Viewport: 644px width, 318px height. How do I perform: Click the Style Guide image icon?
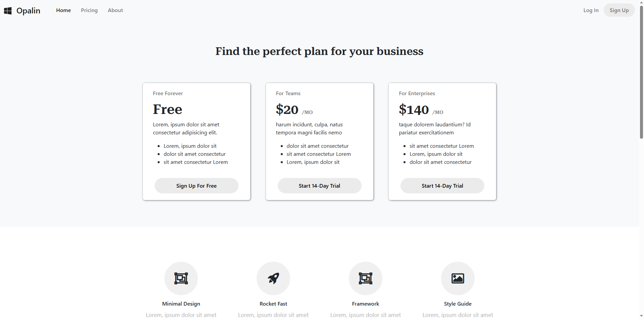pyautogui.click(x=458, y=278)
